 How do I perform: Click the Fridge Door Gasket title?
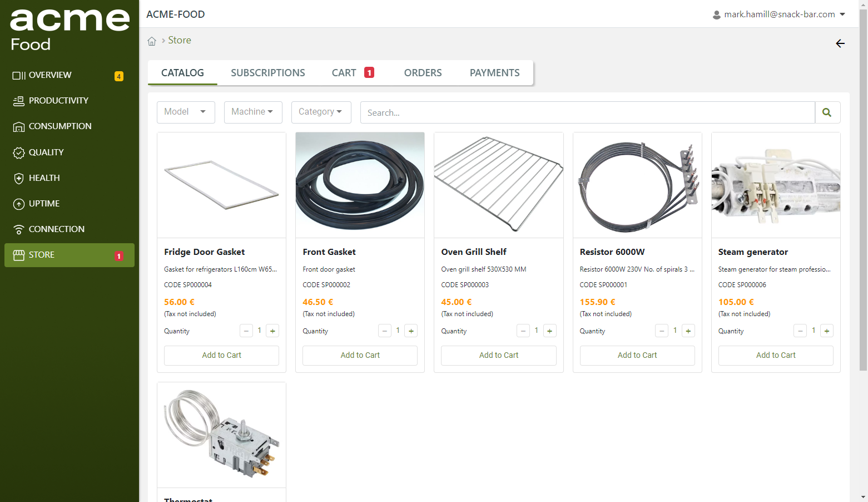point(204,252)
